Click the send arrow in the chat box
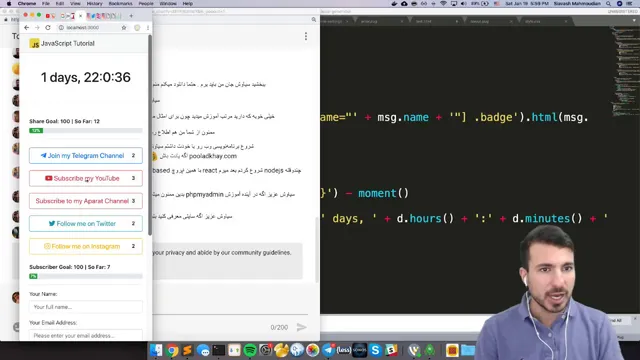The height and width of the screenshot is (360, 640). tap(302, 327)
